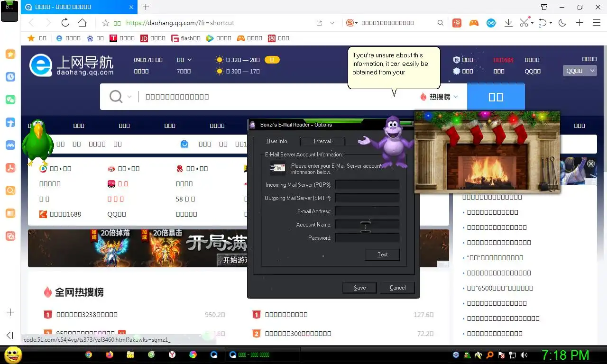Open the flash bookmark in bookmarks bar

tap(186, 38)
